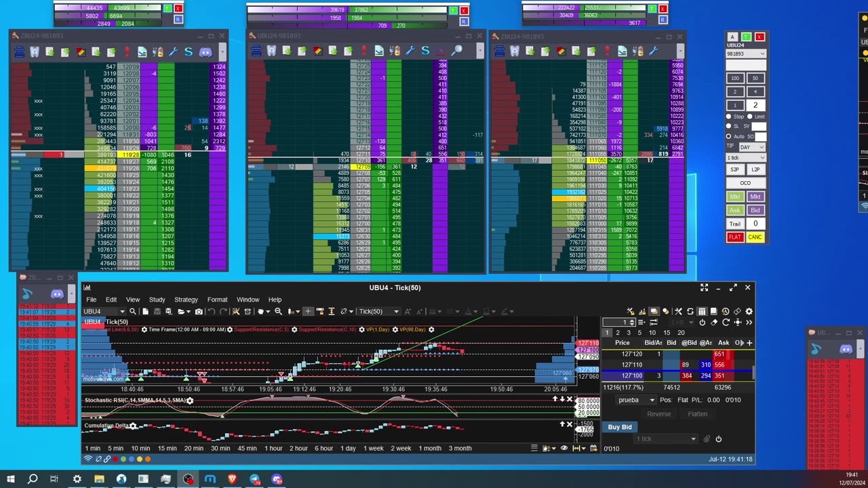Open the Study menu
The height and width of the screenshot is (488, 868).
pos(157,300)
